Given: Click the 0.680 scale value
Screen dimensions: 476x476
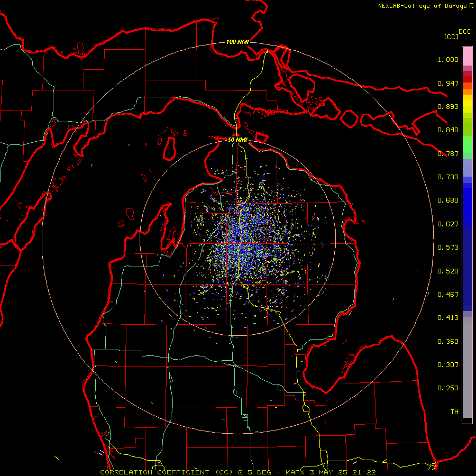Looking at the screenshot, I should pos(448,200).
